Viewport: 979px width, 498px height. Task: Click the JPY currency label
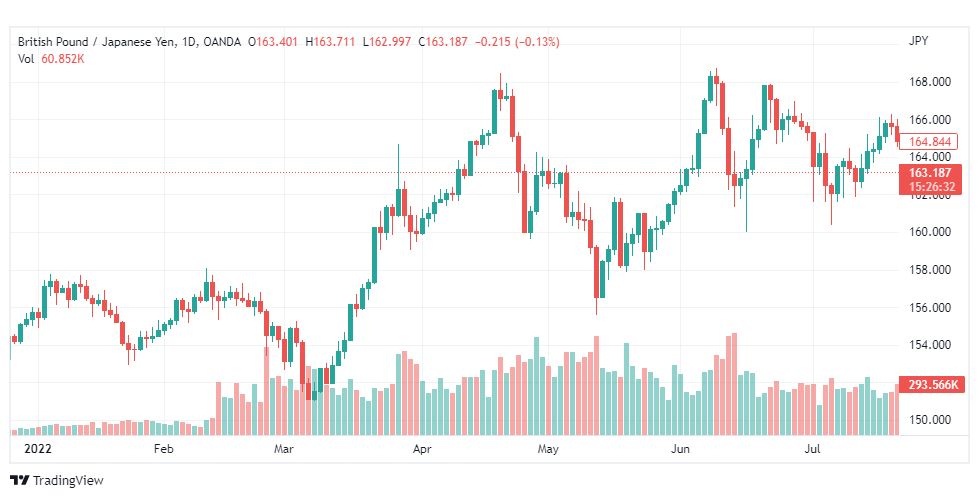(x=918, y=41)
